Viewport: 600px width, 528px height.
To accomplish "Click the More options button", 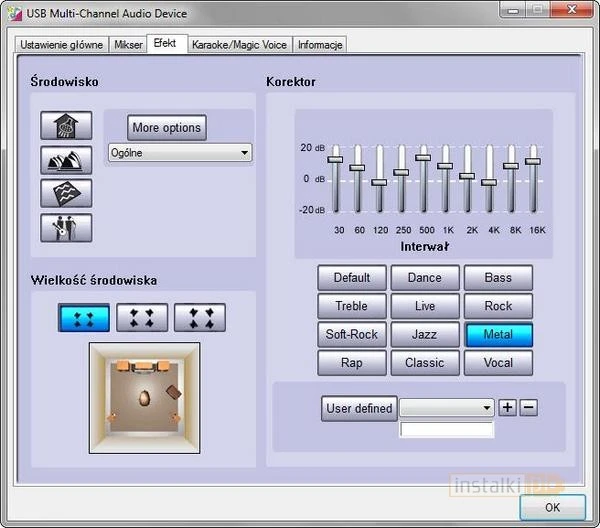I will 167,128.
